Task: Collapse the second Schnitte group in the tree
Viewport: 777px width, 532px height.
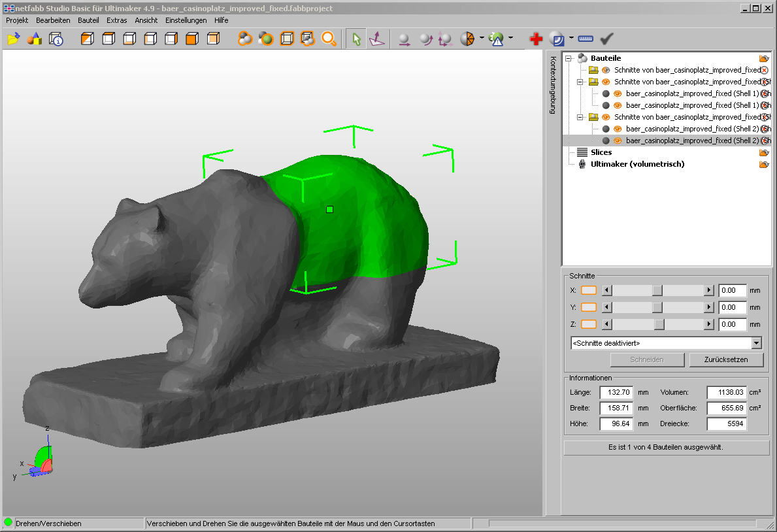Action: point(579,81)
